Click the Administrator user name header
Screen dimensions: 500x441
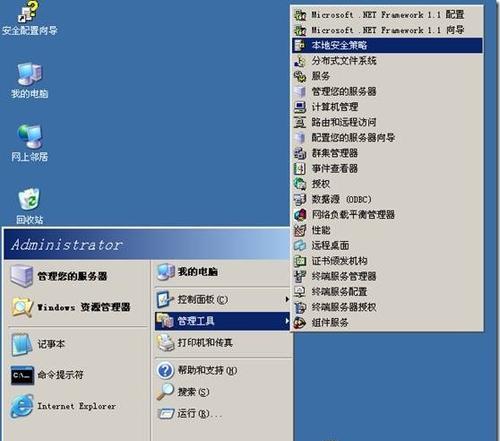(x=67, y=245)
